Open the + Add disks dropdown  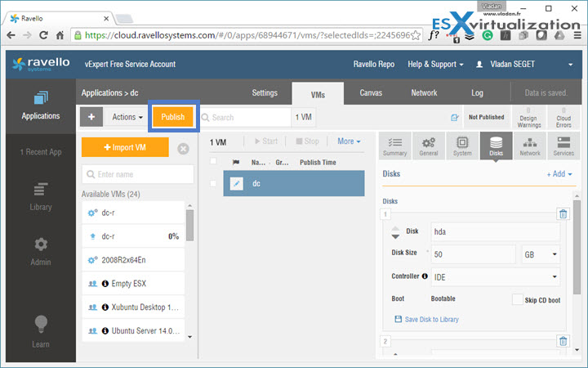559,174
